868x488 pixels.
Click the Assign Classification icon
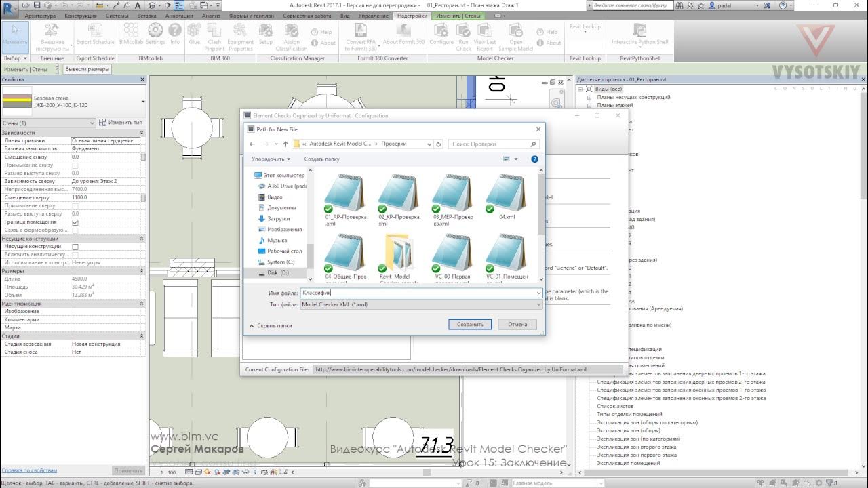292,37
